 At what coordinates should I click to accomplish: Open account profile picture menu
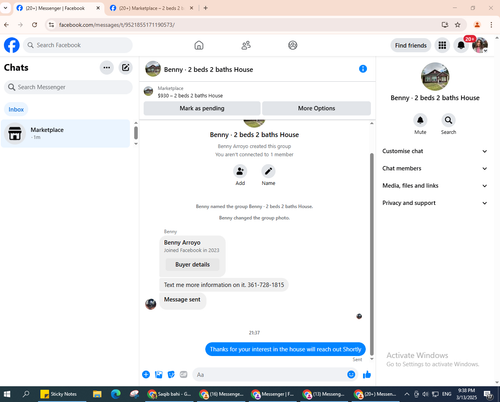[x=480, y=45]
